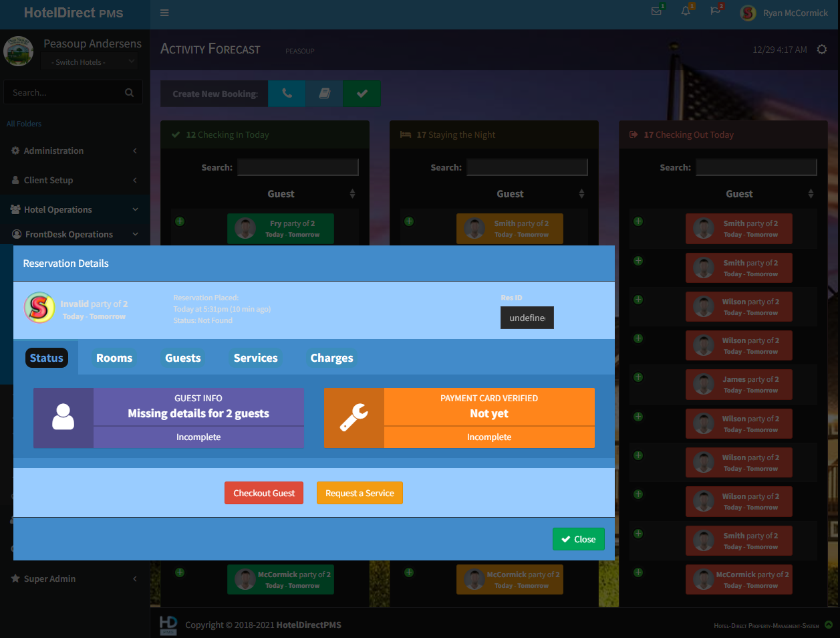This screenshot has width=840, height=638.
Task: Expand the first Smith row in Checking Out
Action: 638,221
